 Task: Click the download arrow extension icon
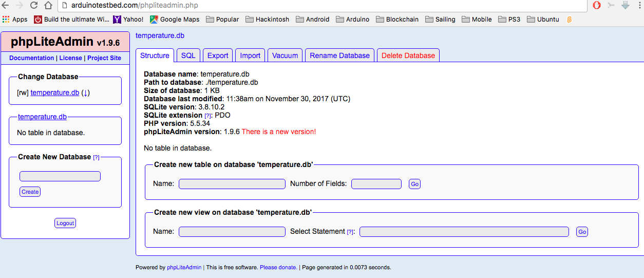626,6
